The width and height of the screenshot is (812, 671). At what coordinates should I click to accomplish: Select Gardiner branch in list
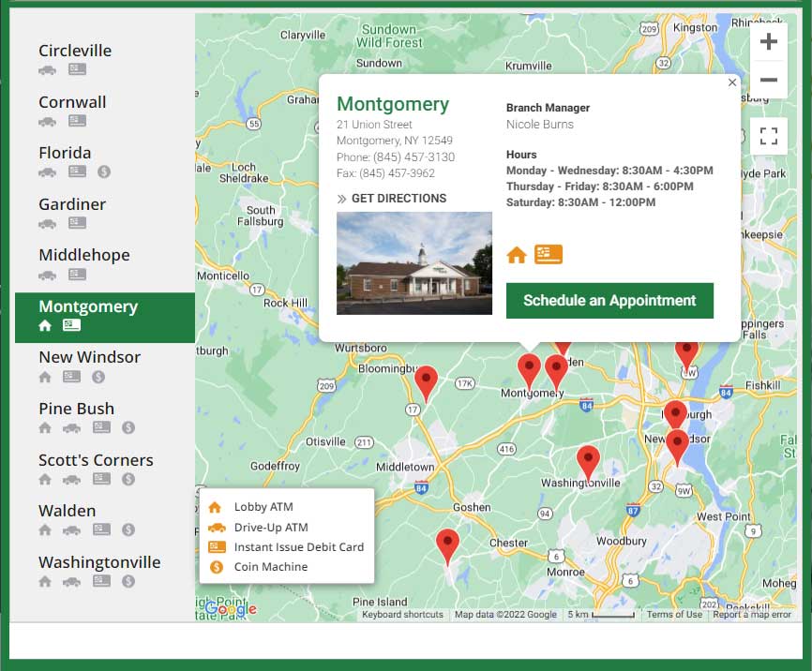[72, 204]
